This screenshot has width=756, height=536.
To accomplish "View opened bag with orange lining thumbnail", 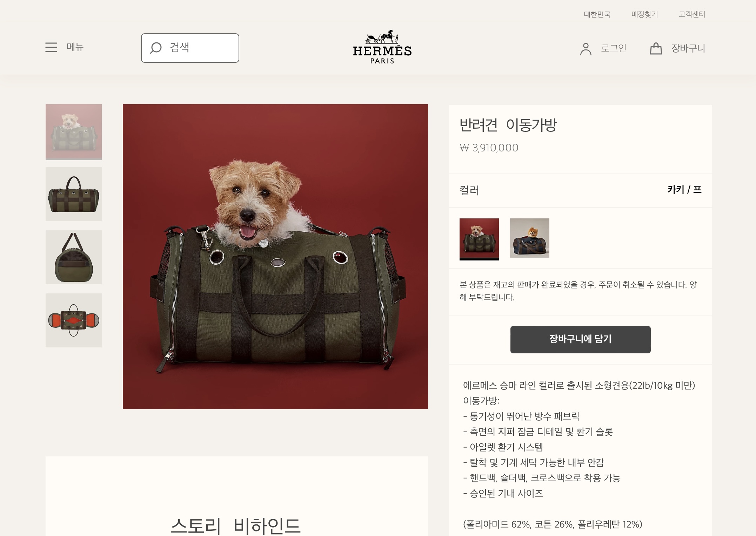I will (74, 320).
